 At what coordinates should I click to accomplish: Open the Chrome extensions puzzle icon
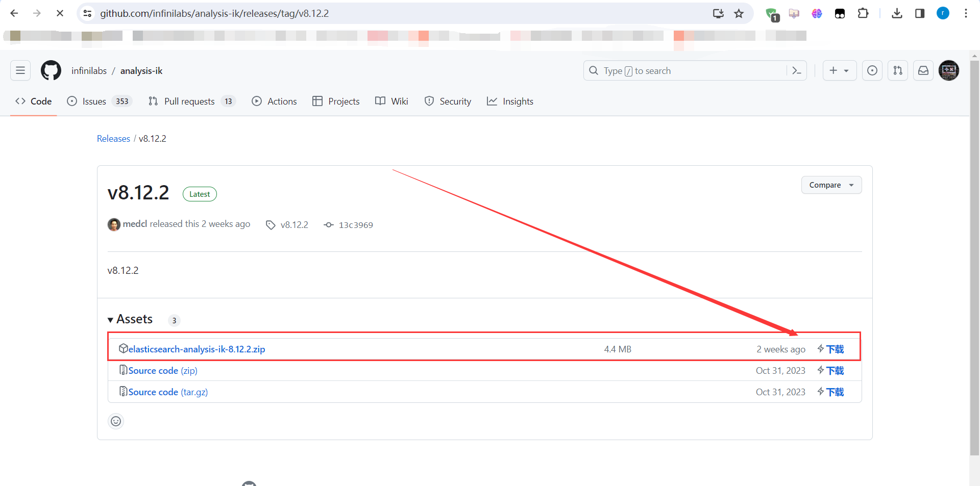[863, 14]
